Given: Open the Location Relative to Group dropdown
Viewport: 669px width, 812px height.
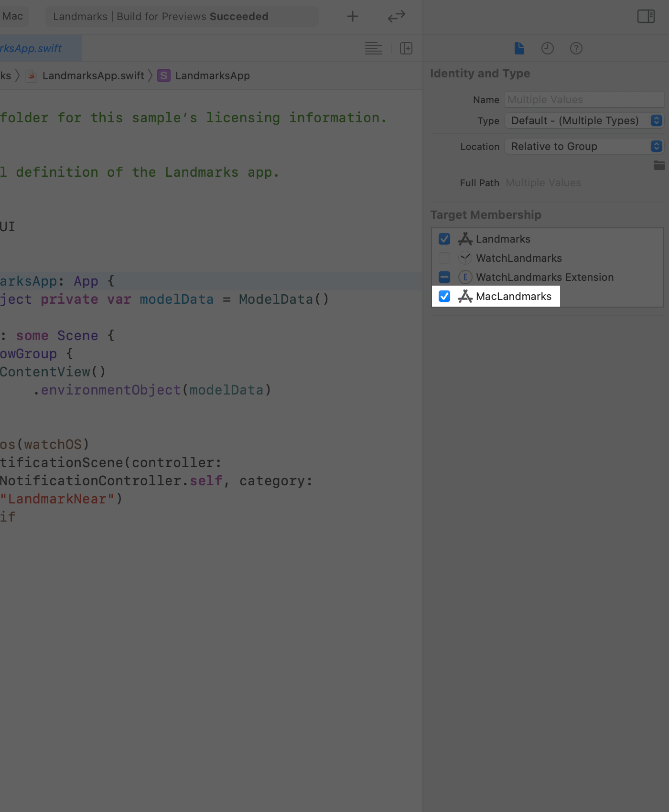Looking at the screenshot, I should [x=584, y=146].
